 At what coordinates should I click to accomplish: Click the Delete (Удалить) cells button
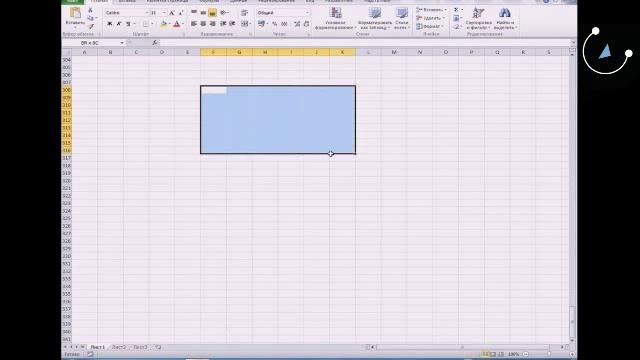[x=431, y=18]
